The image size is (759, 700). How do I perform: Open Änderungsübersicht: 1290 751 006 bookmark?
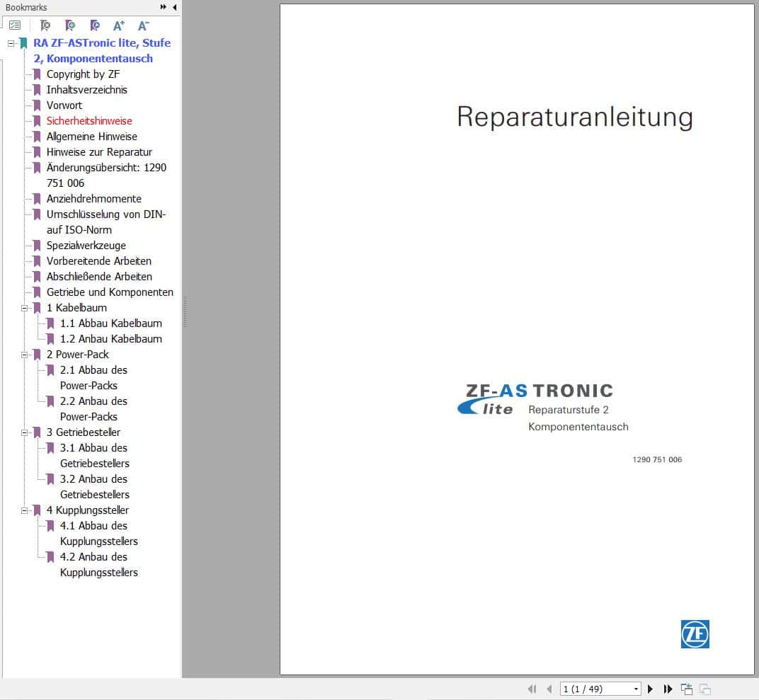(x=106, y=175)
